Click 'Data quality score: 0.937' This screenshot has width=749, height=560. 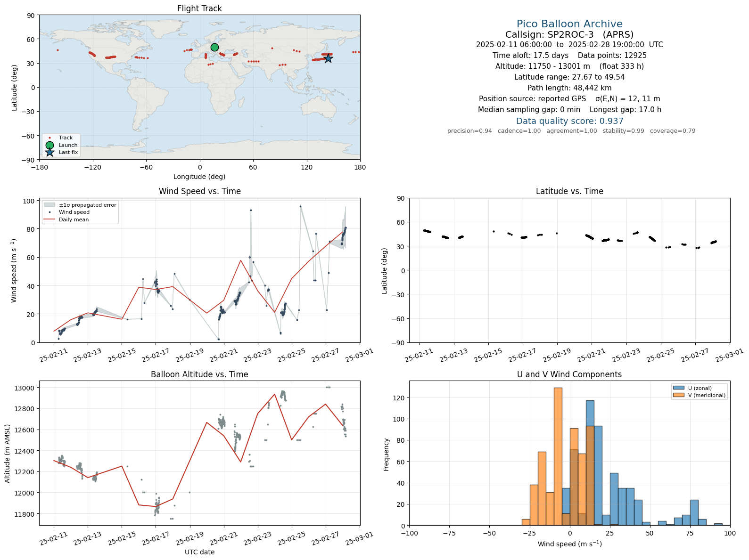pyautogui.click(x=569, y=121)
